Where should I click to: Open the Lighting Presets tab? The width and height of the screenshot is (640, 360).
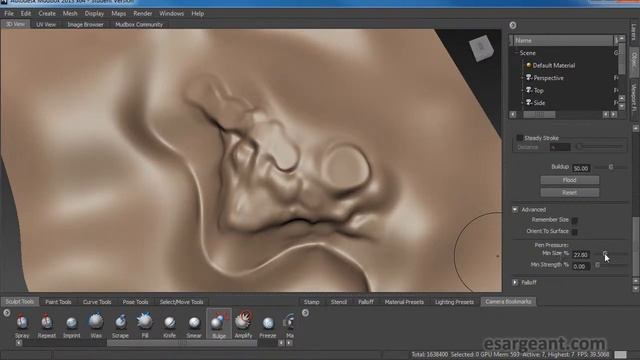(454, 302)
